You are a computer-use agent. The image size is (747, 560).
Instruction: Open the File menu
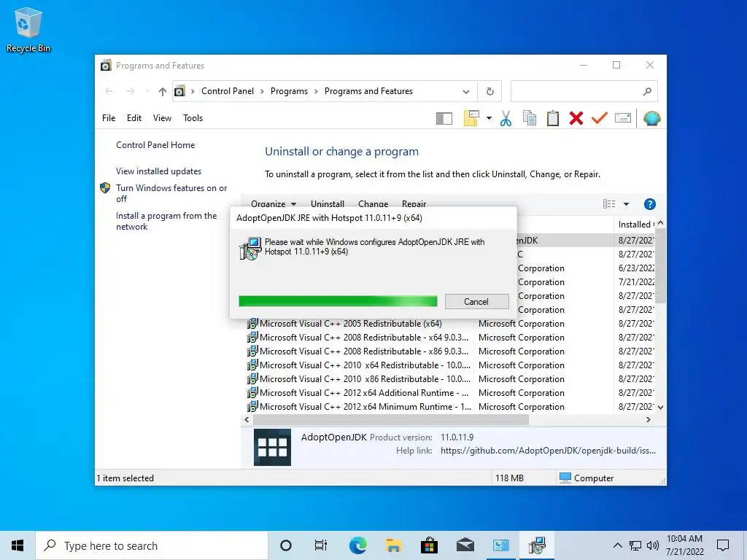[109, 118]
